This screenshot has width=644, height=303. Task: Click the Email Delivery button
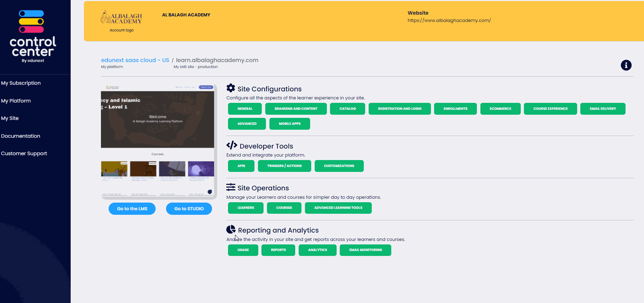point(603,109)
